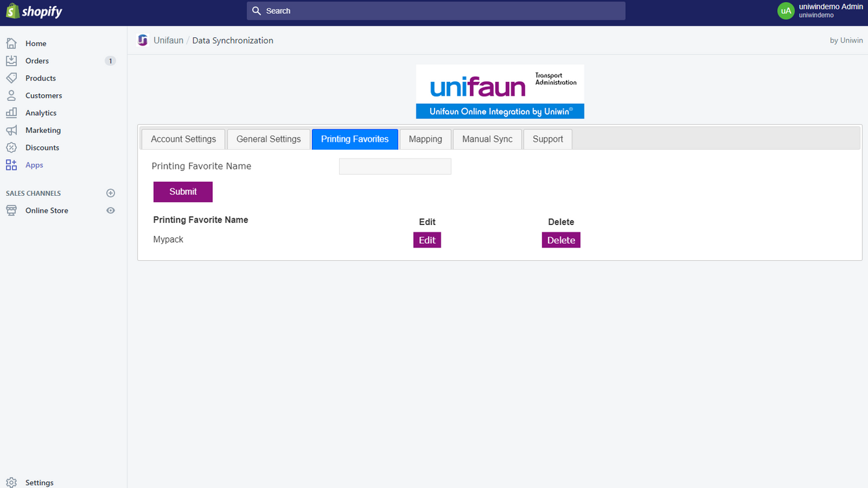Click the search magnifier icon

point(257,11)
